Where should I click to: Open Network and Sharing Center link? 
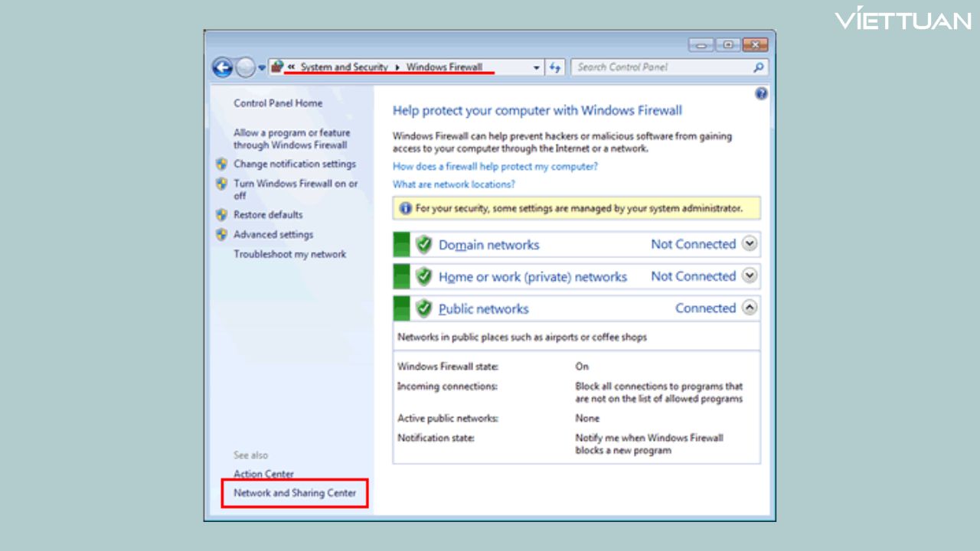(x=295, y=493)
